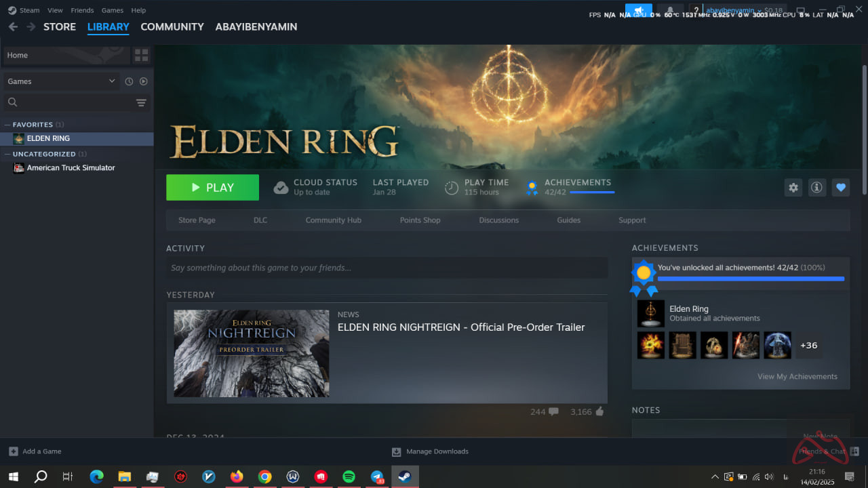The image size is (868, 488).
Task: Open Friends & Chat panel
Action: click(824, 451)
